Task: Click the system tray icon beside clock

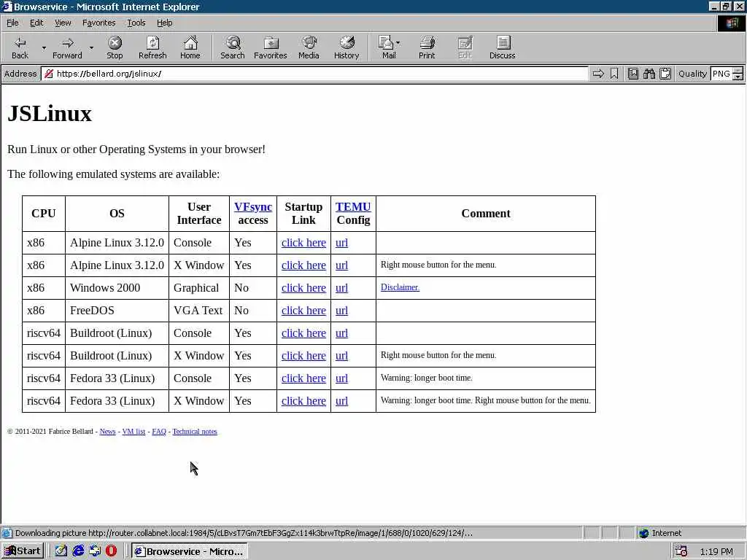Action: (x=681, y=551)
